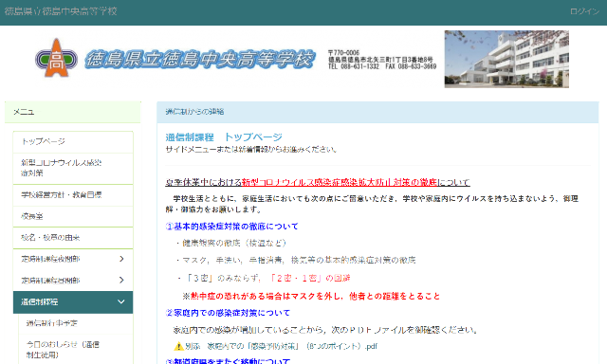607x364 pixels.
Task: Click the school building photo
Action: [x=506, y=59]
